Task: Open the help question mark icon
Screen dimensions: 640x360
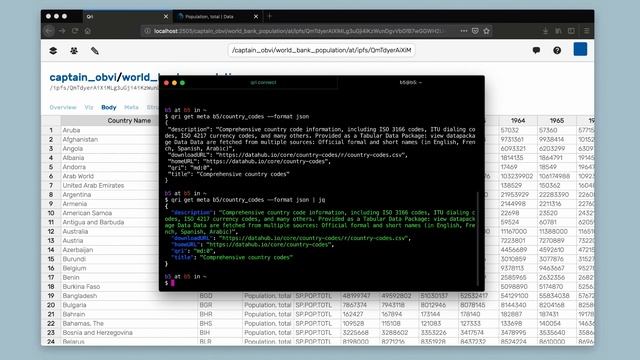Action: [x=557, y=50]
